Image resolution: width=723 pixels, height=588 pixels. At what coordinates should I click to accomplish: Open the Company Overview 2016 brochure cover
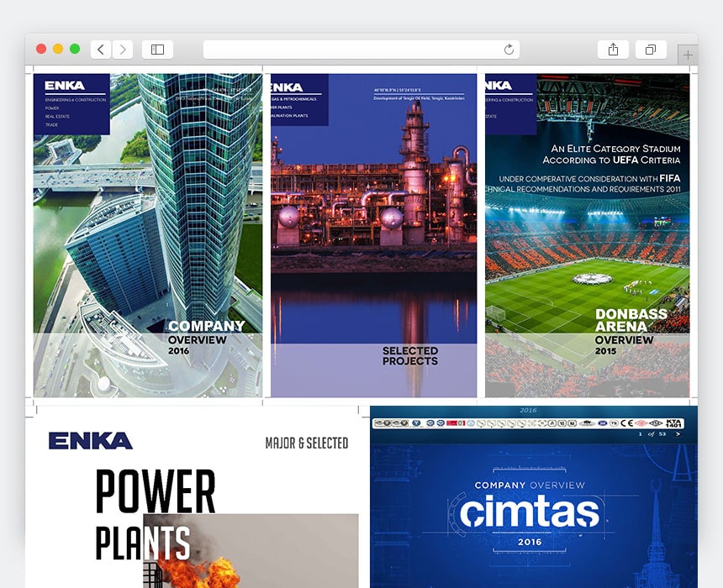point(148,235)
